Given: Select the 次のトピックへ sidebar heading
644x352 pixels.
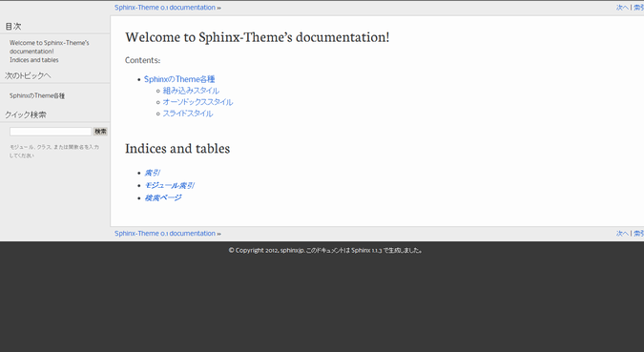Looking at the screenshot, I should coord(28,75).
